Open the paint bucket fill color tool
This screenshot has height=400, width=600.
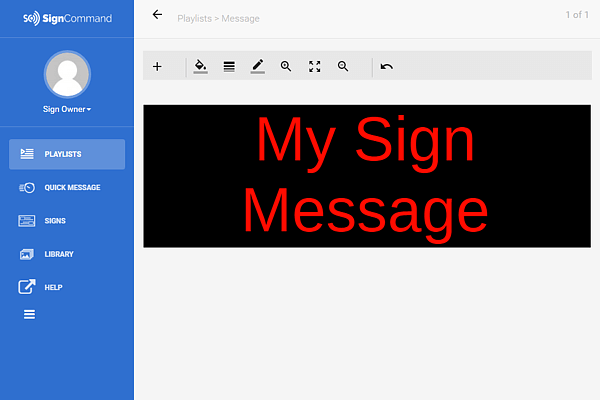coord(200,66)
